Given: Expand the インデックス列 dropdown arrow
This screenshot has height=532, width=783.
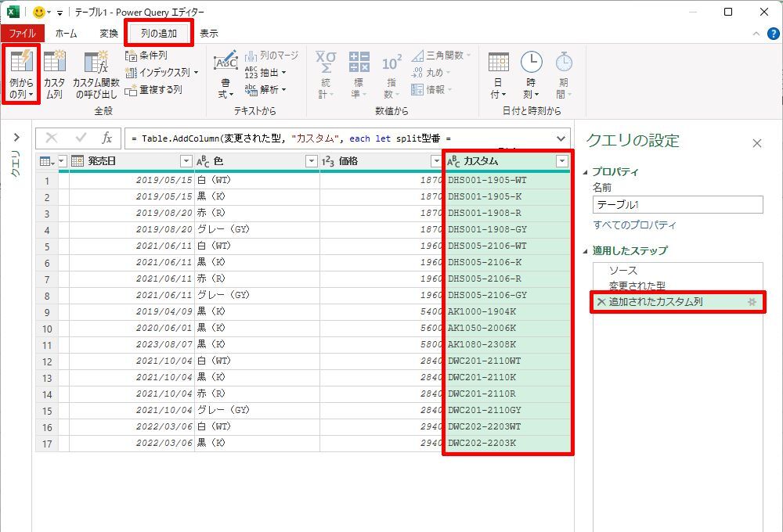Looking at the screenshot, I should pyautogui.click(x=196, y=73).
